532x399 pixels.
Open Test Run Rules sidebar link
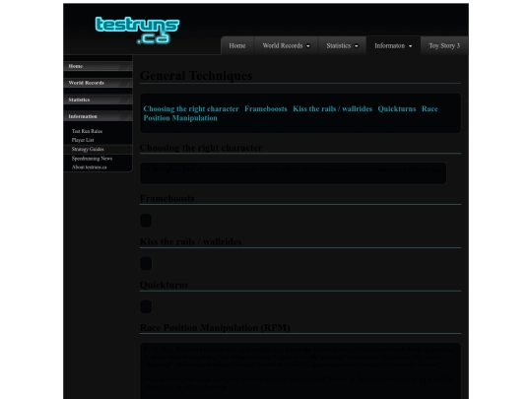[87, 131]
